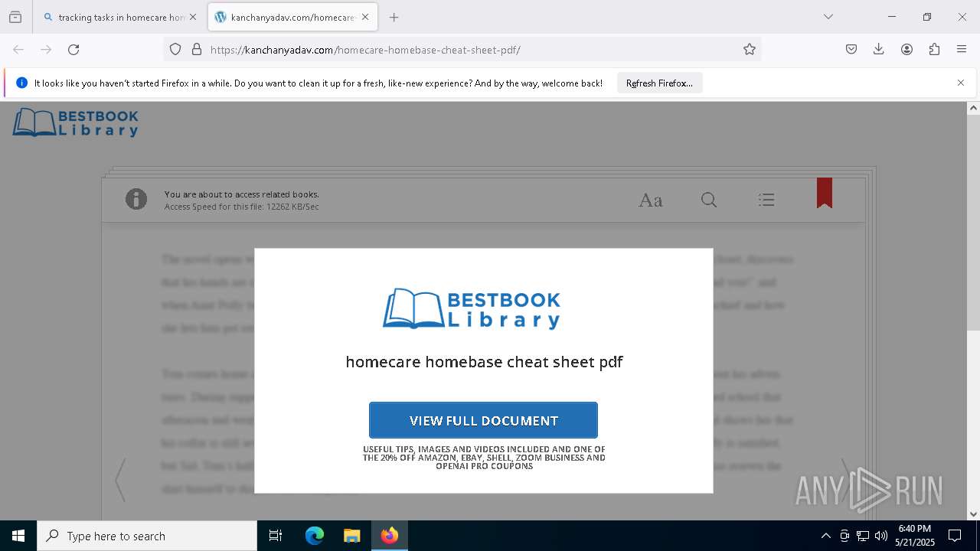
Task: Open the Extensions menu
Action: click(934, 50)
